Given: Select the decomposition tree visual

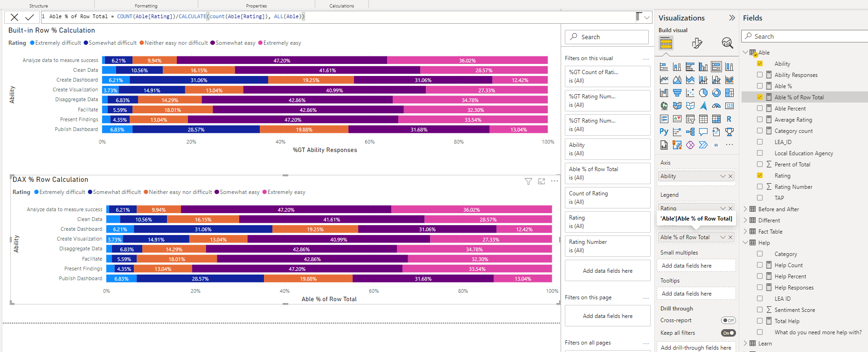Looking at the screenshot, I should point(690,132).
